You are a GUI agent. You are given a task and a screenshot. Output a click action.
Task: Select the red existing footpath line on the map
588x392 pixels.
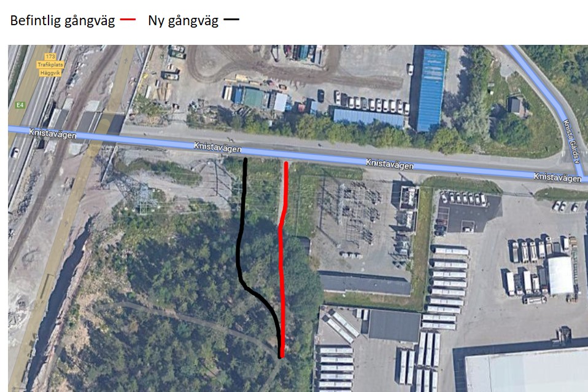pos(283,259)
